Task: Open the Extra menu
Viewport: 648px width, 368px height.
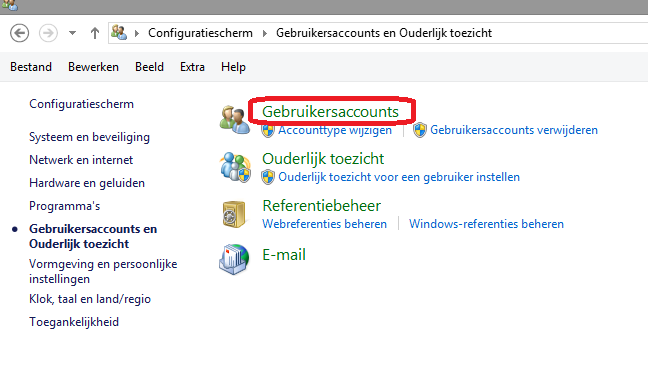Action: (x=192, y=67)
